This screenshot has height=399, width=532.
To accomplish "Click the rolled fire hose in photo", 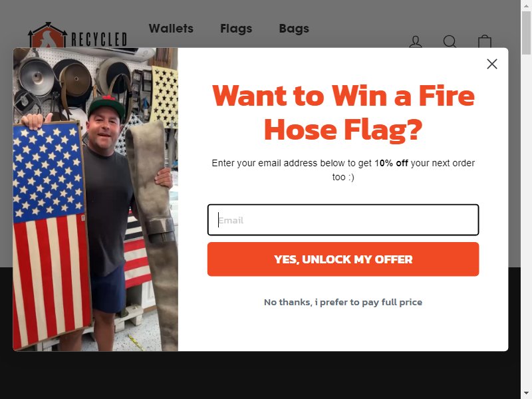I will click(154, 234).
